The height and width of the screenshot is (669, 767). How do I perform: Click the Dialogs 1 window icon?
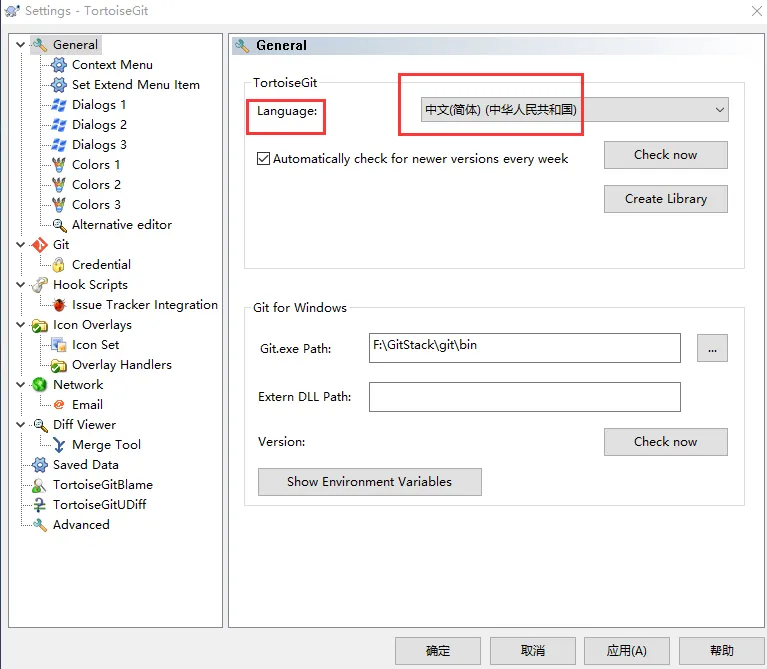click(59, 105)
